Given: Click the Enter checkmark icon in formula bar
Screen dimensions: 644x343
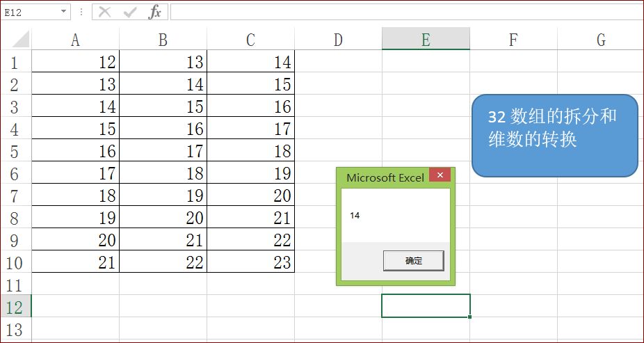Looking at the screenshot, I should (130, 13).
